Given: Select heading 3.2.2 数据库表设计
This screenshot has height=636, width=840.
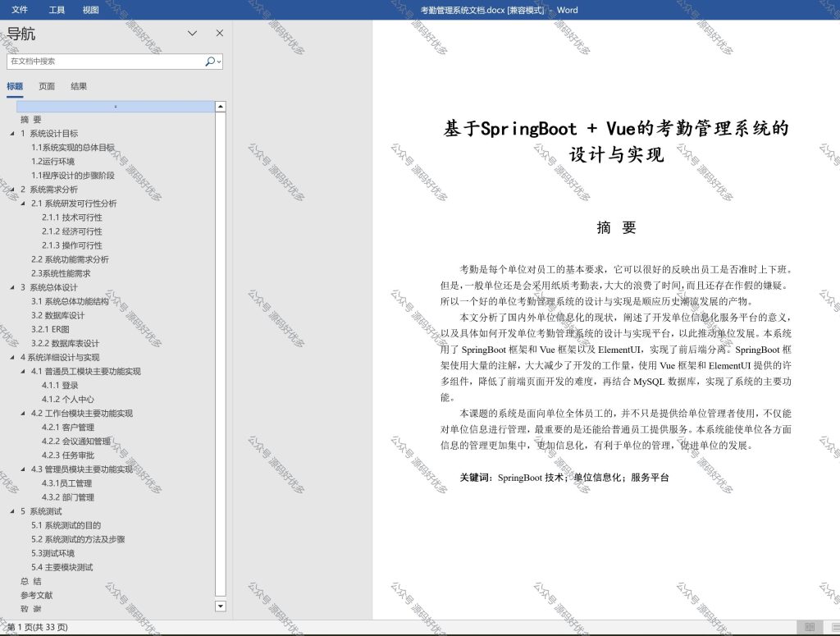Looking at the screenshot, I should (x=65, y=344).
